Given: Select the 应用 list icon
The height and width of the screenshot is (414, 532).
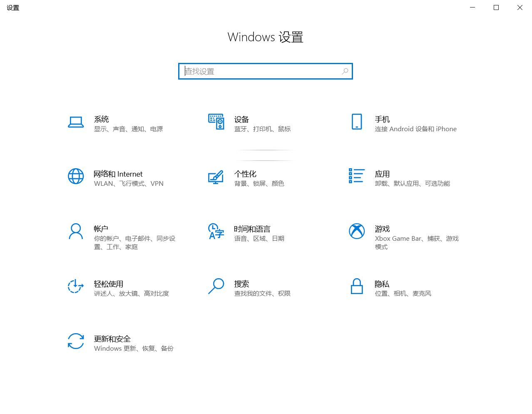Looking at the screenshot, I should (356, 177).
